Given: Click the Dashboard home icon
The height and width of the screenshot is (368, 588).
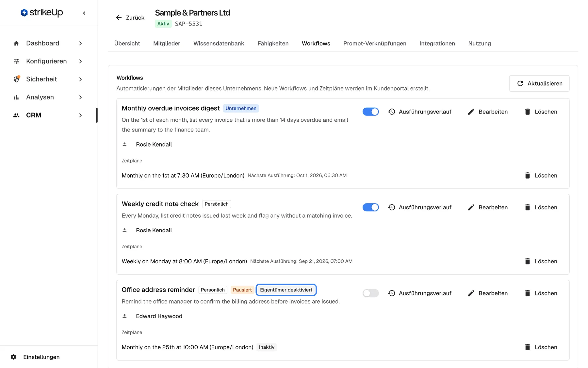Looking at the screenshot, I should coord(16,44).
